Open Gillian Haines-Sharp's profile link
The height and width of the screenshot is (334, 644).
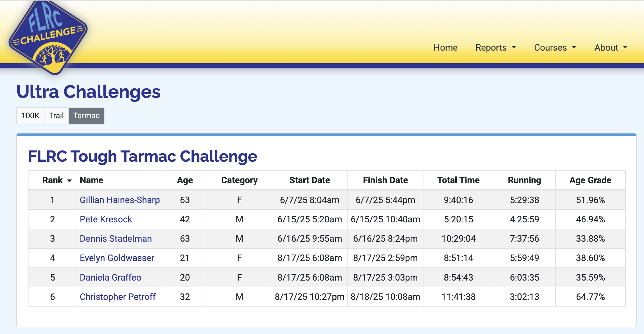[120, 200]
